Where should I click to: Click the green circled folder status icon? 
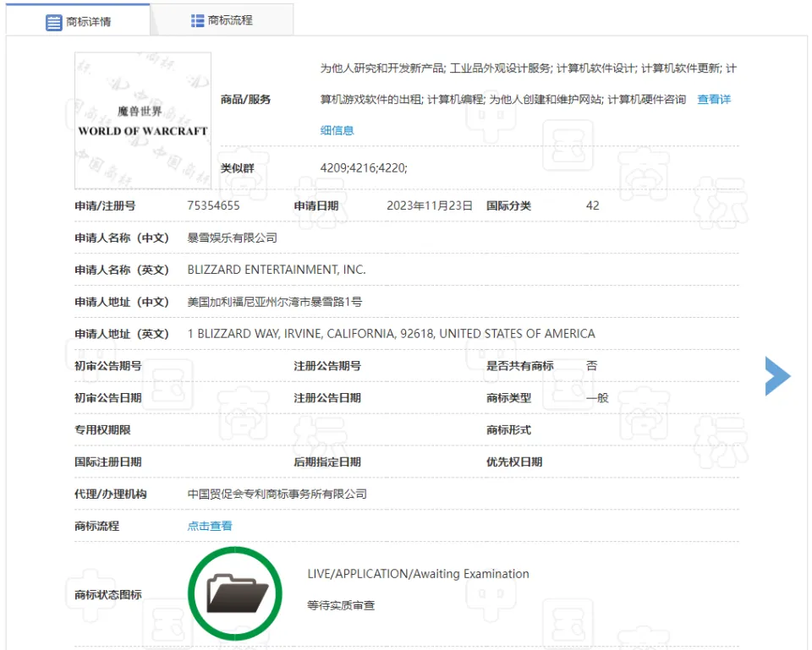click(234, 593)
